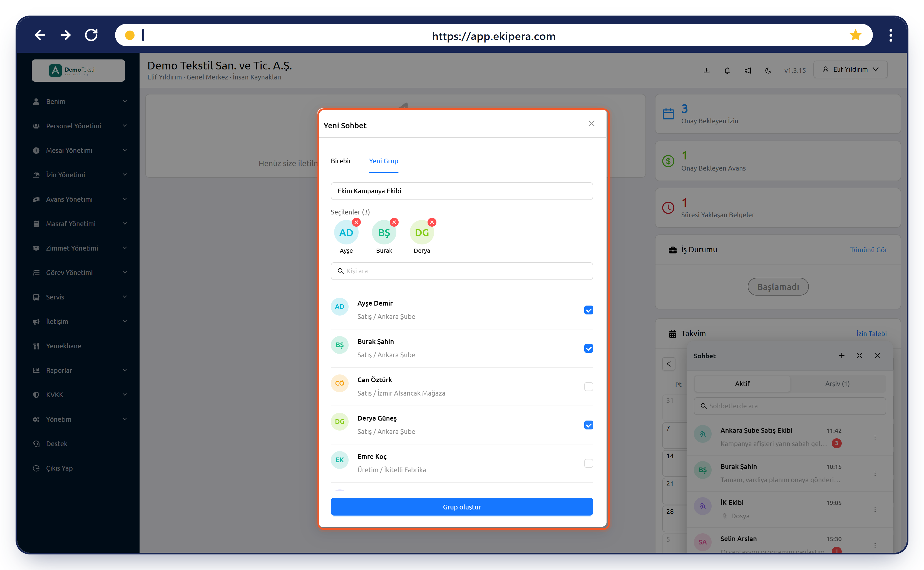Uncheck Ayşe Demir checkbox
The width and height of the screenshot is (924, 570).
[588, 310]
